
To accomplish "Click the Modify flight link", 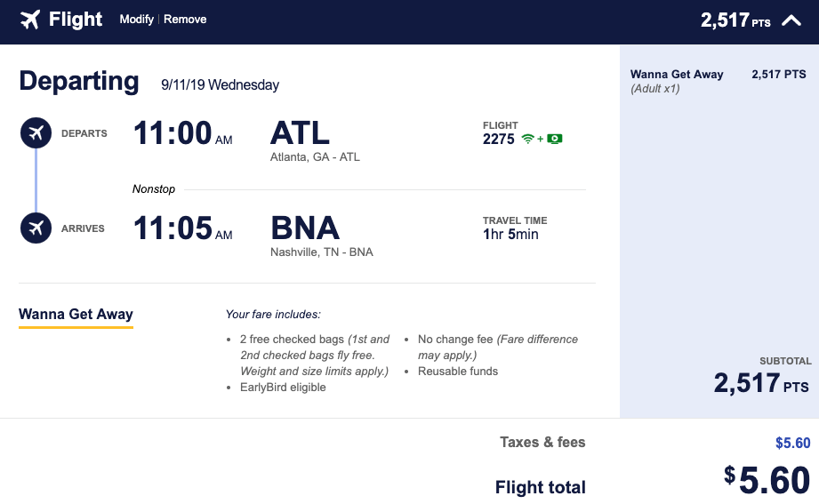I will [x=137, y=20].
